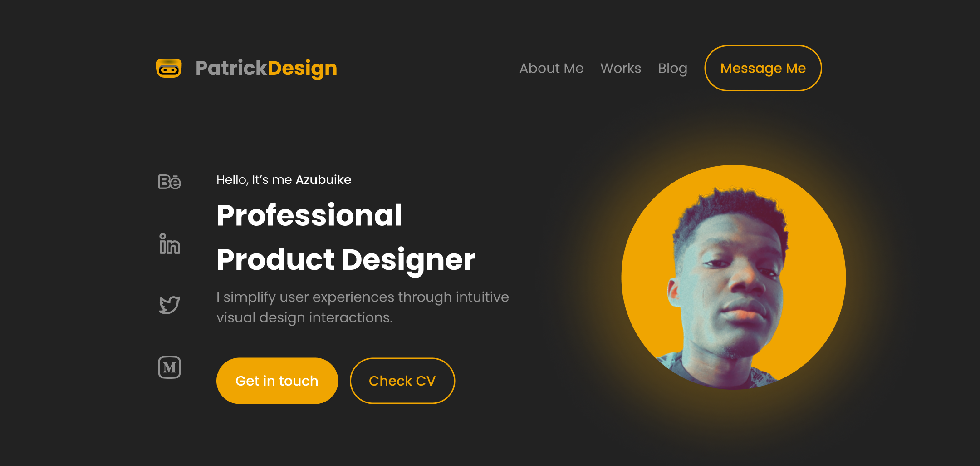Click the Product Designer heading line
This screenshot has width=980, height=466.
coord(346,260)
